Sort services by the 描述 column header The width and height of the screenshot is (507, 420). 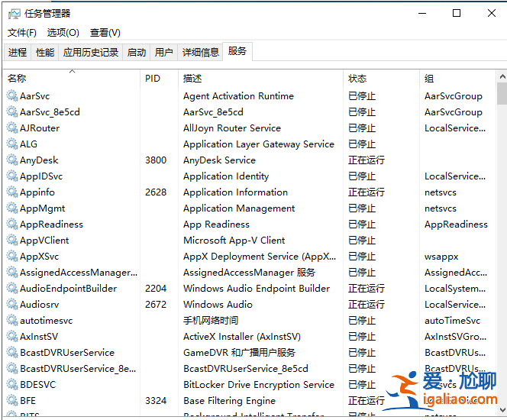click(x=260, y=78)
